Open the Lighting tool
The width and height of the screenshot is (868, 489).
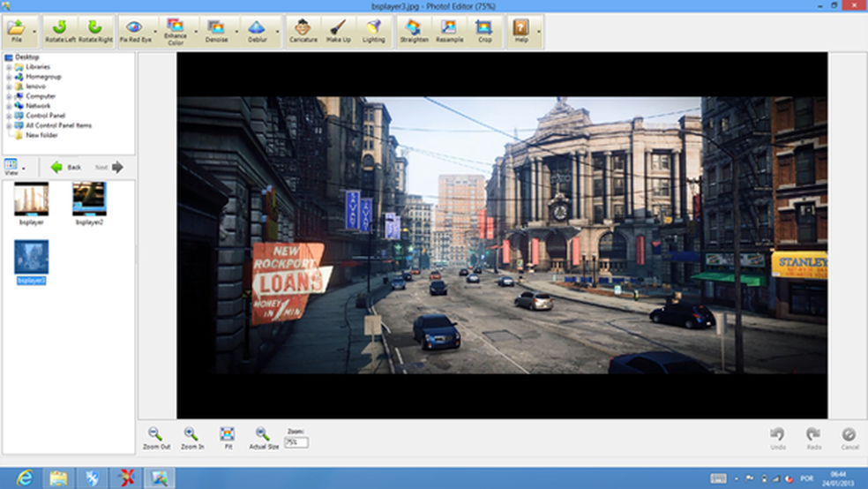(x=374, y=31)
